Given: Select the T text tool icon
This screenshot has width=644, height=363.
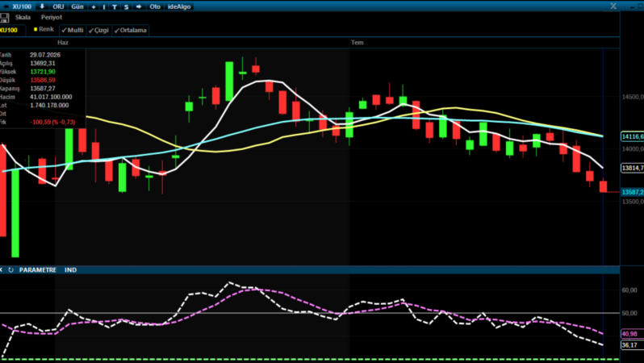Looking at the screenshot, I should 115,7.
